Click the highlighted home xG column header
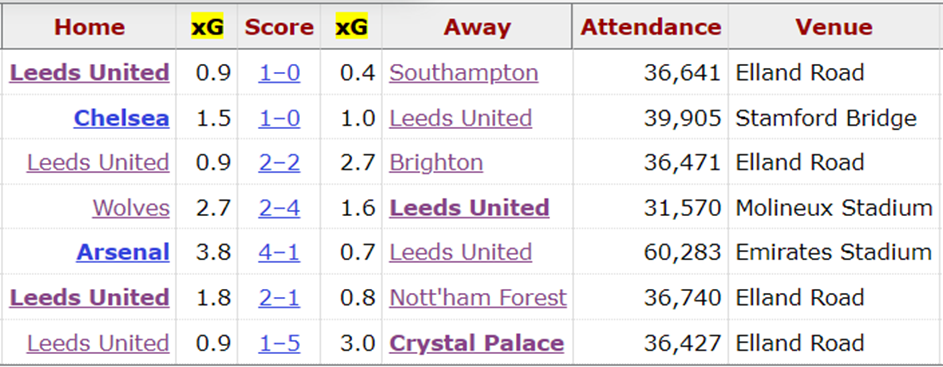This screenshot has height=367, width=943. (x=207, y=27)
